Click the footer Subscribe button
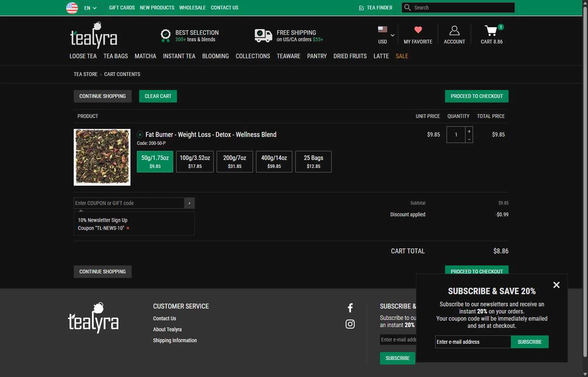588x377 pixels. click(x=397, y=358)
